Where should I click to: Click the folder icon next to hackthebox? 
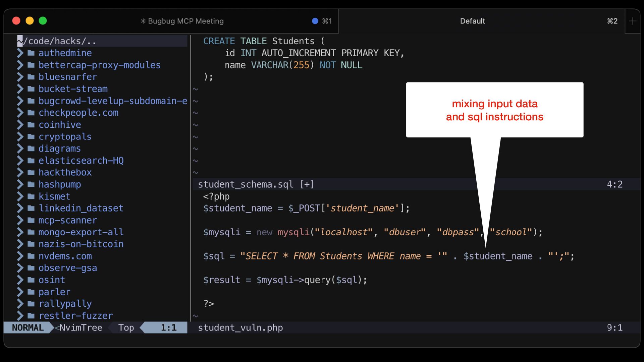[31, 173]
